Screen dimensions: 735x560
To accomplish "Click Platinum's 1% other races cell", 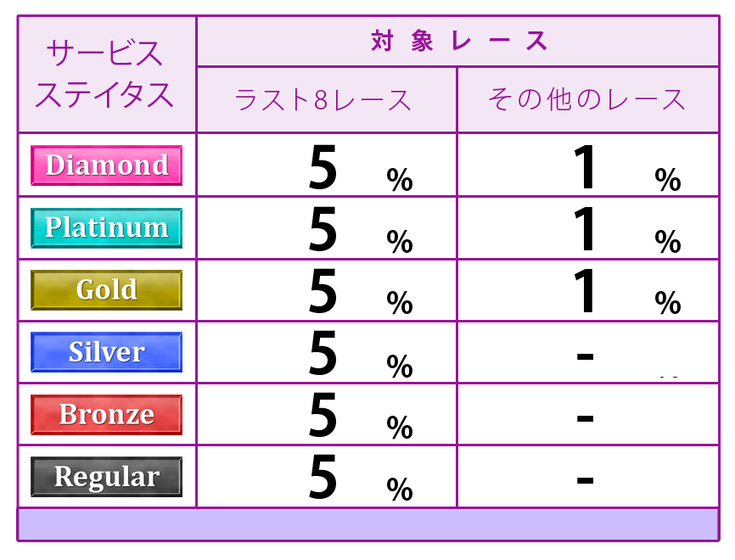I will tap(588, 227).
